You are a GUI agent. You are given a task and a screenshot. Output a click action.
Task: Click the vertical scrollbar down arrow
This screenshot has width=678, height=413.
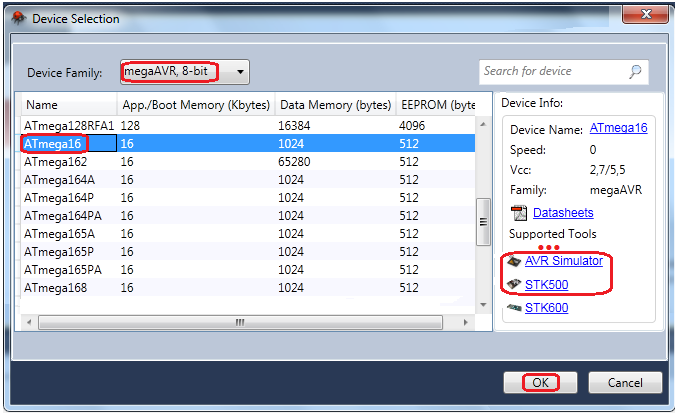coord(483,305)
